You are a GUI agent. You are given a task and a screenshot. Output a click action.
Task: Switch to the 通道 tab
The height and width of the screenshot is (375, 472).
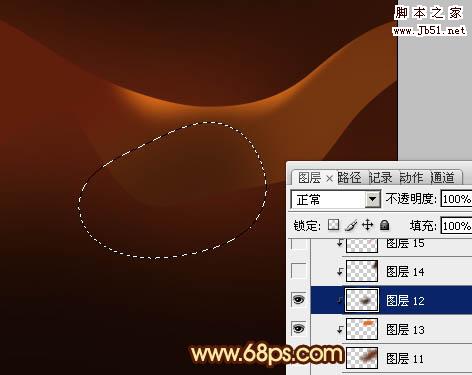(442, 178)
